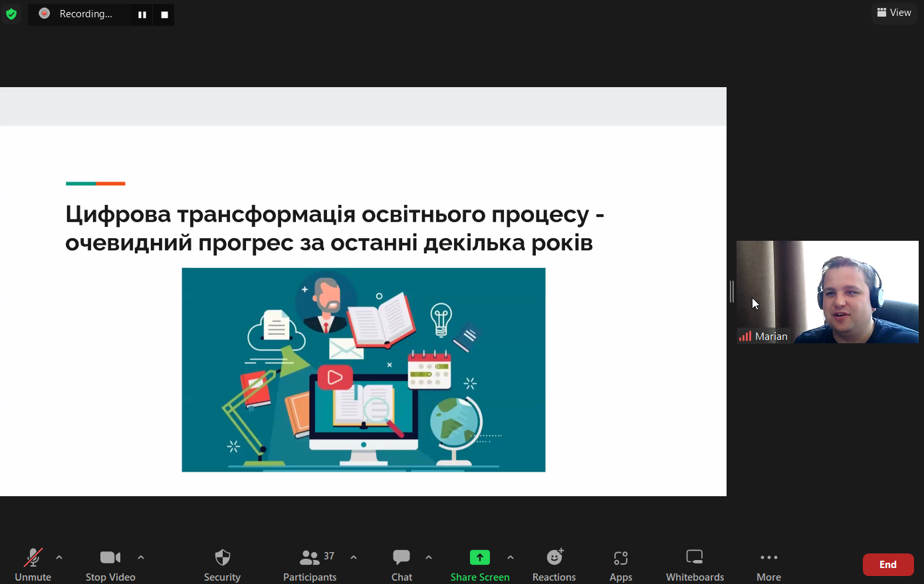The width and height of the screenshot is (924, 584).
Task: Click the green Share Screen icon
Action: (x=479, y=557)
